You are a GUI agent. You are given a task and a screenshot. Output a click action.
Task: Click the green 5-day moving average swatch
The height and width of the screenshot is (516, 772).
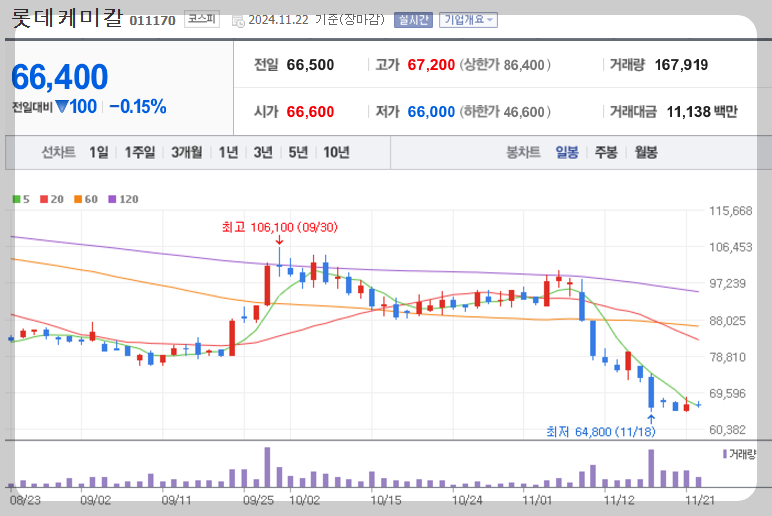pyautogui.click(x=17, y=199)
